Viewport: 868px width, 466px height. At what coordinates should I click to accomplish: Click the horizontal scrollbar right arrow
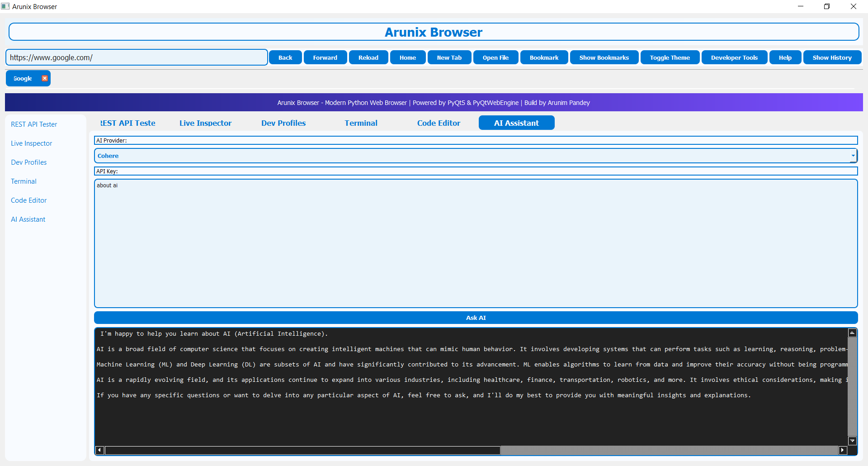(842, 450)
